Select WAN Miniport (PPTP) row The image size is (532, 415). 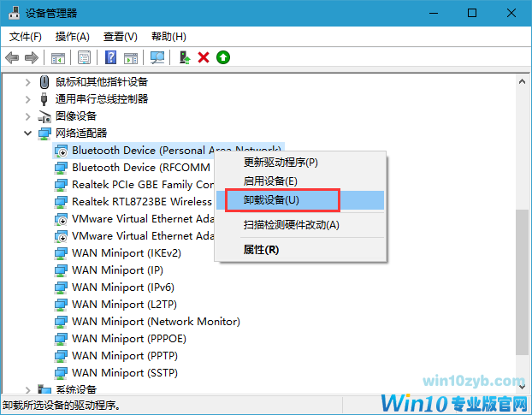(x=116, y=356)
